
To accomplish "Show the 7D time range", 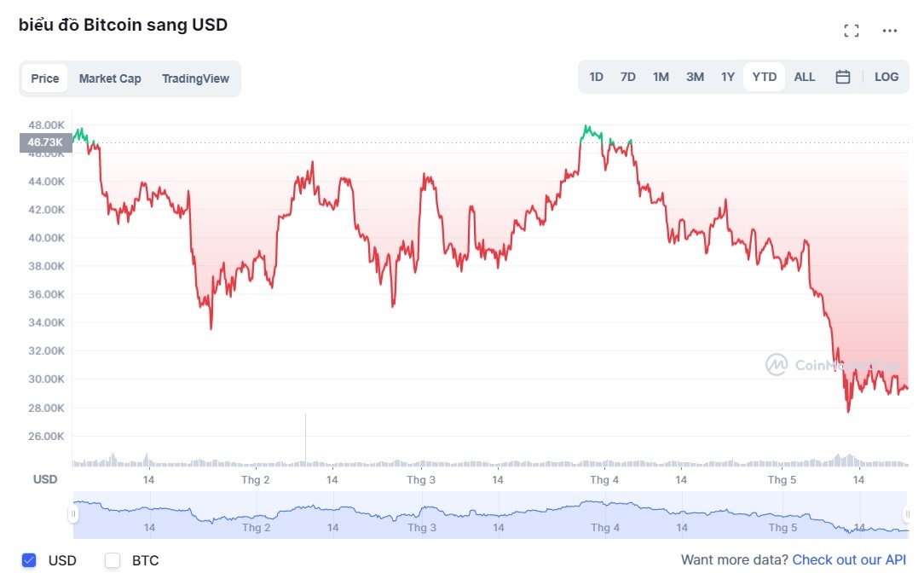I will pyautogui.click(x=628, y=77).
